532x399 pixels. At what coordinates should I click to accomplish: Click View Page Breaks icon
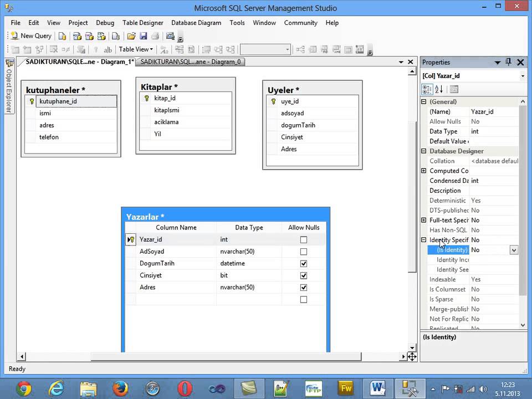179,49
